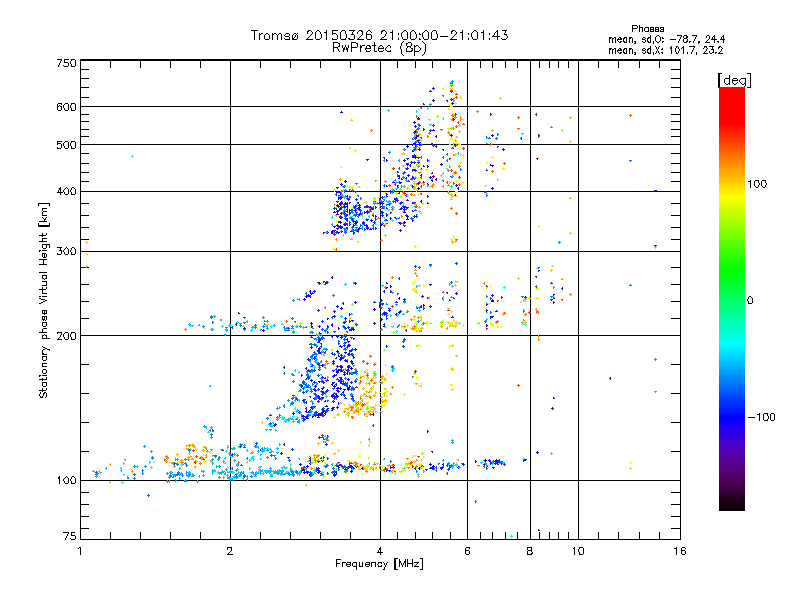Click the colorbar '100' tick label
This screenshot has height=600, width=800.
(x=757, y=184)
